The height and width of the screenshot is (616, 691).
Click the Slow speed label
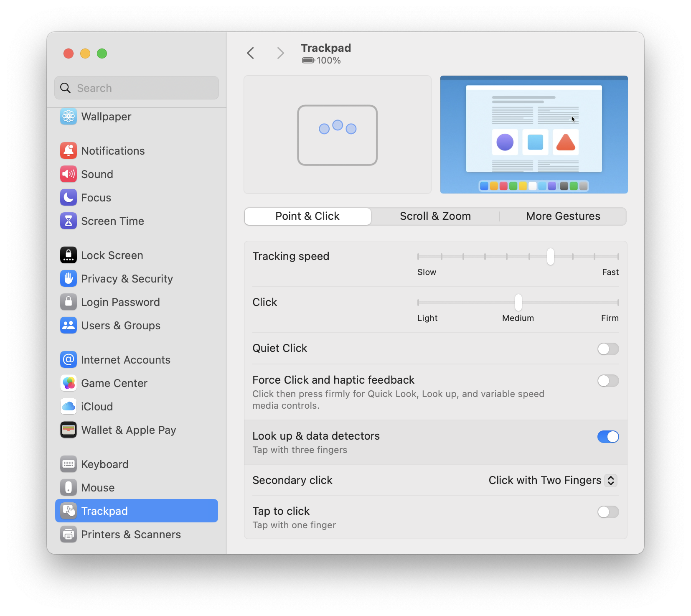click(427, 272)
